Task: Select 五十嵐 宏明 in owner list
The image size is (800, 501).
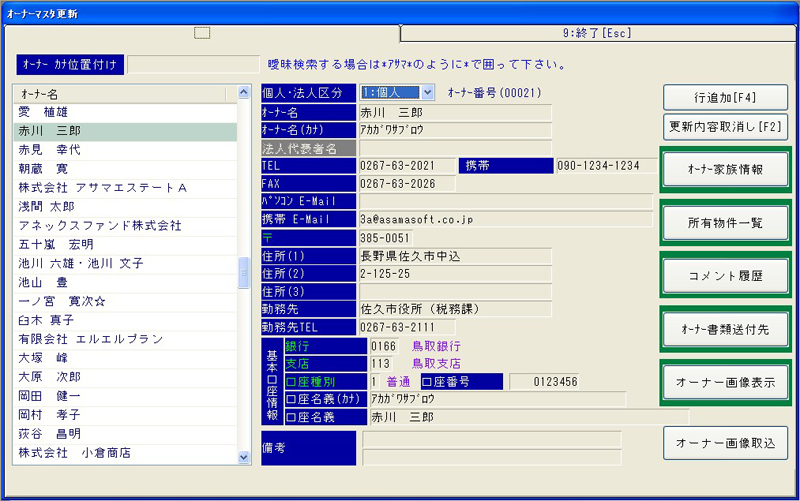Action: click(56, 245)
